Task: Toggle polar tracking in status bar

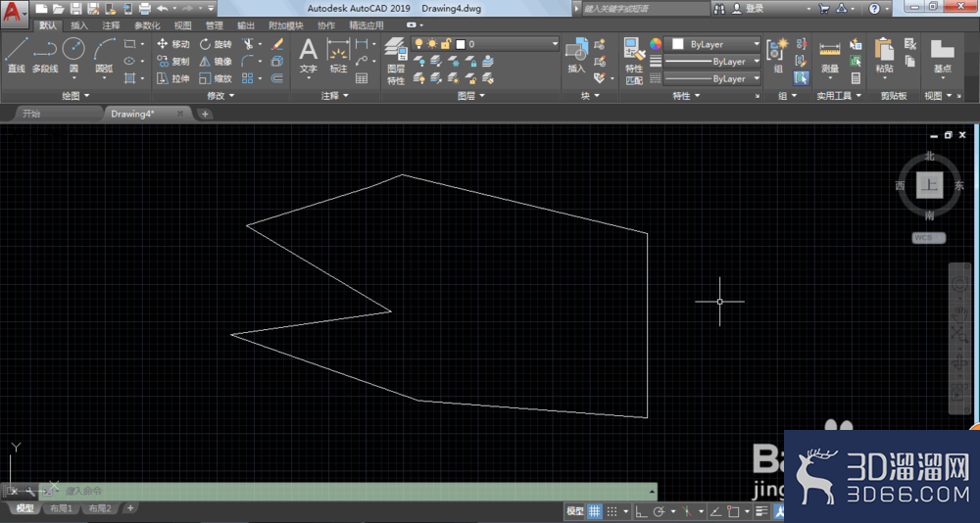Action: [659, 511]
